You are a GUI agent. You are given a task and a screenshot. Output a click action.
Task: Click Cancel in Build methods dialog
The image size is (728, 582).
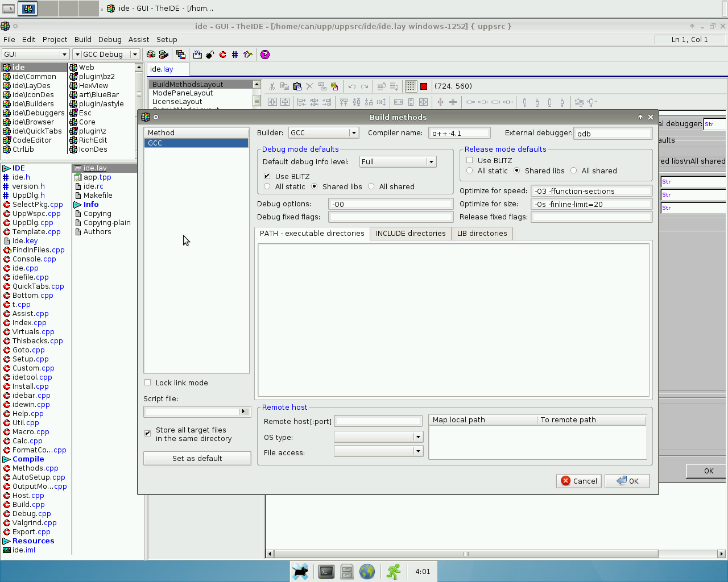coord(579,481)
